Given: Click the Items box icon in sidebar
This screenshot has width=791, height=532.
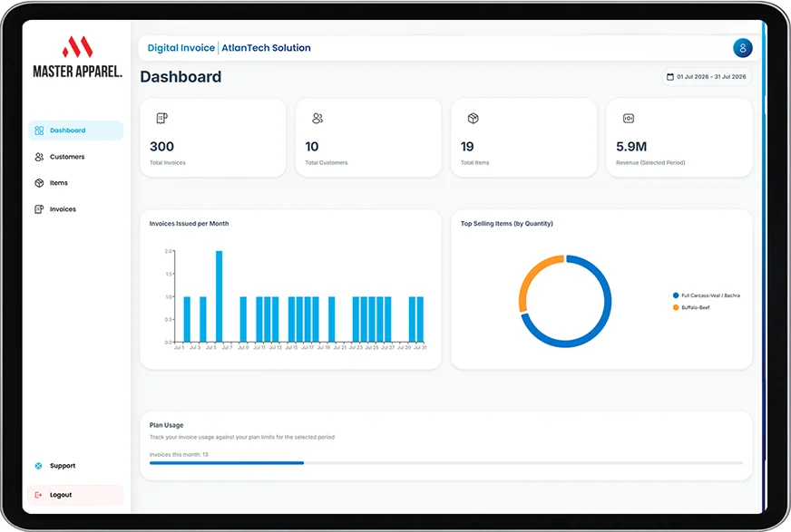Looking at the screenshot, I should [x=39, y=183].
